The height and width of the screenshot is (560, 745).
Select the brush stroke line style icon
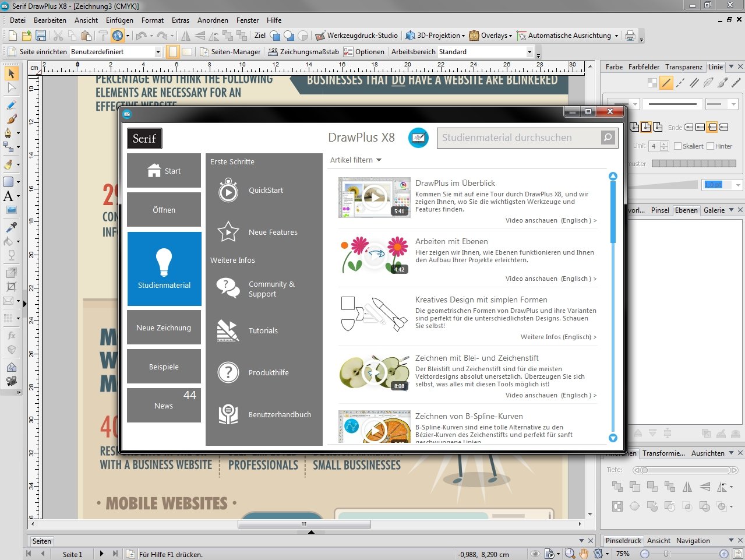[722, 83]
